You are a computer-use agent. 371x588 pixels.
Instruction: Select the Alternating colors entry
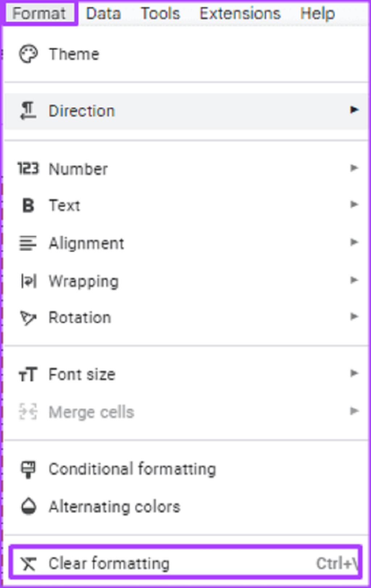point(114,506)
